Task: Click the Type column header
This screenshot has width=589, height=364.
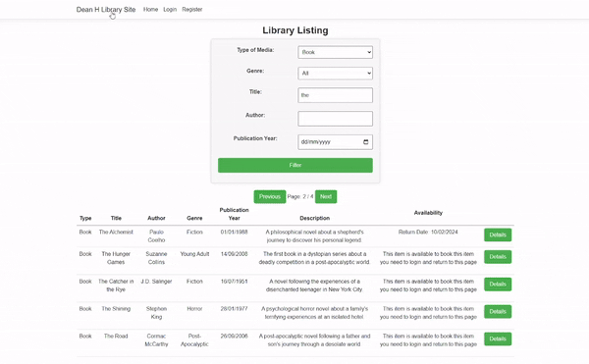Action: pyautogui.click(x=85, y=218)
